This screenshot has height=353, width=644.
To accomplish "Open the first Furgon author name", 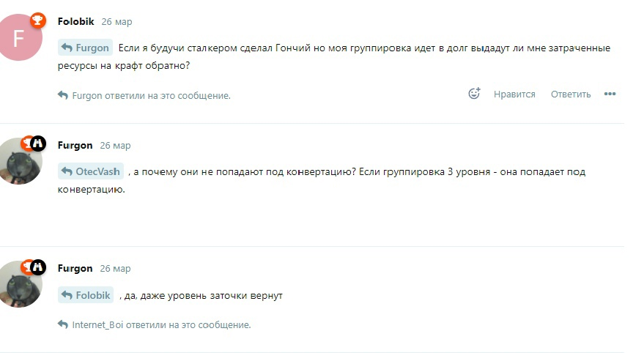I will click(x=75, y=145).
